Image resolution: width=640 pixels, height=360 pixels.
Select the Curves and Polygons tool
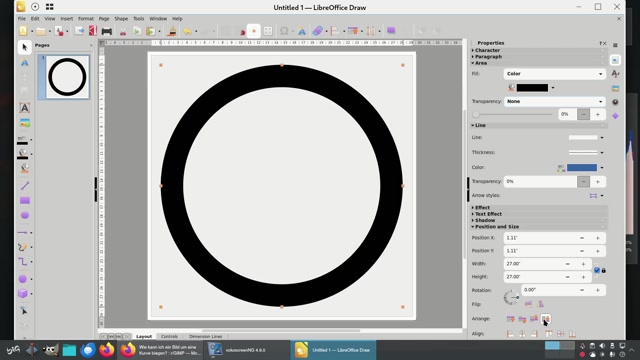[22, 247]
